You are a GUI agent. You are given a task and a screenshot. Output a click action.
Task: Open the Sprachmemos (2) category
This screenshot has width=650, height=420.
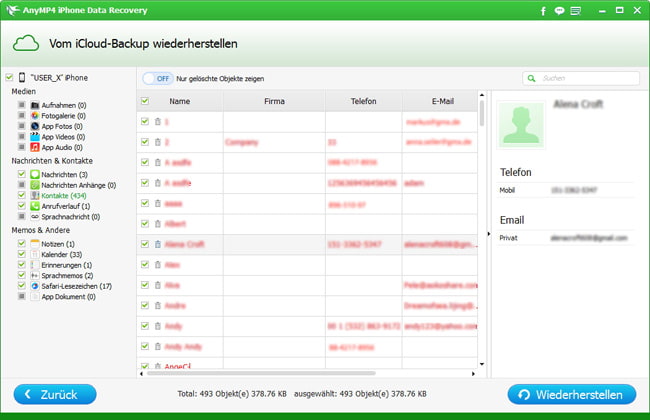click(67, 276)
